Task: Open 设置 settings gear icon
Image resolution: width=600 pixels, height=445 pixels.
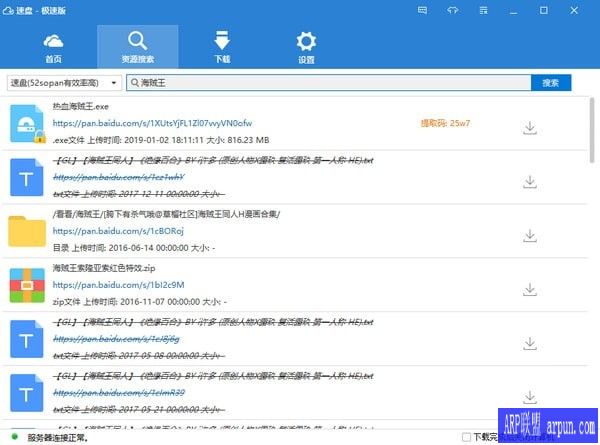Action: pos(306,46)
